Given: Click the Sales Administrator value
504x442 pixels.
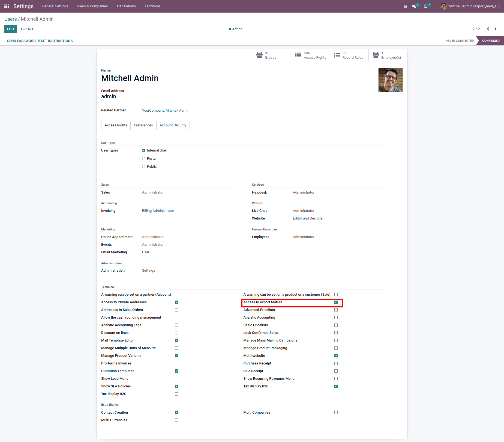Looking at the screenshot, I should [x=153, y=192].
